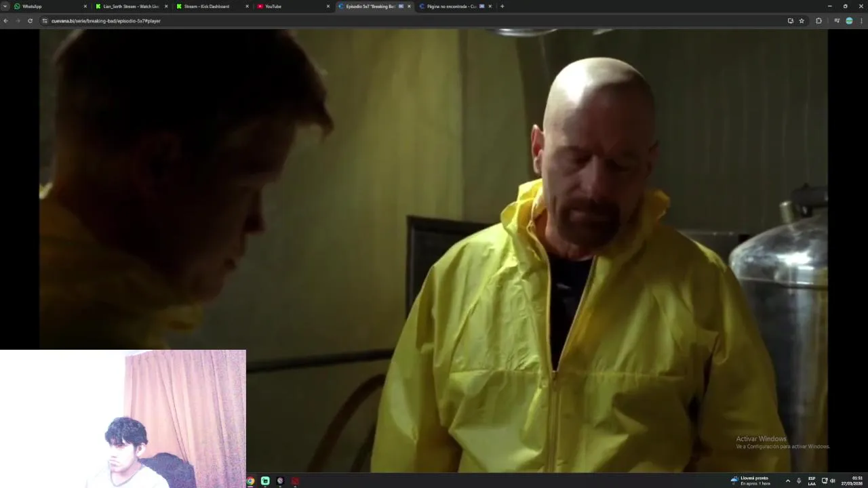This screenshot has width=868, height=488.
Task: Bookmark this page with the star icon
Action: click(802, 21)
